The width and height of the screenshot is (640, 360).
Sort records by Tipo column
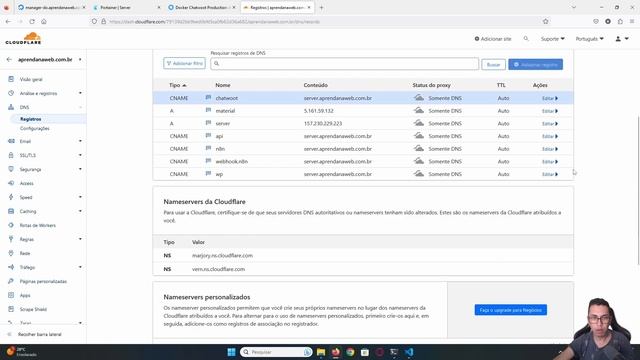[178, 85]
